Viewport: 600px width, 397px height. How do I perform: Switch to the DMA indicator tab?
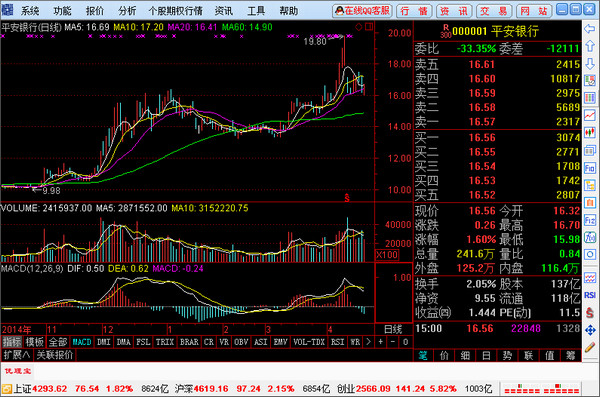(x=123, y=342)
